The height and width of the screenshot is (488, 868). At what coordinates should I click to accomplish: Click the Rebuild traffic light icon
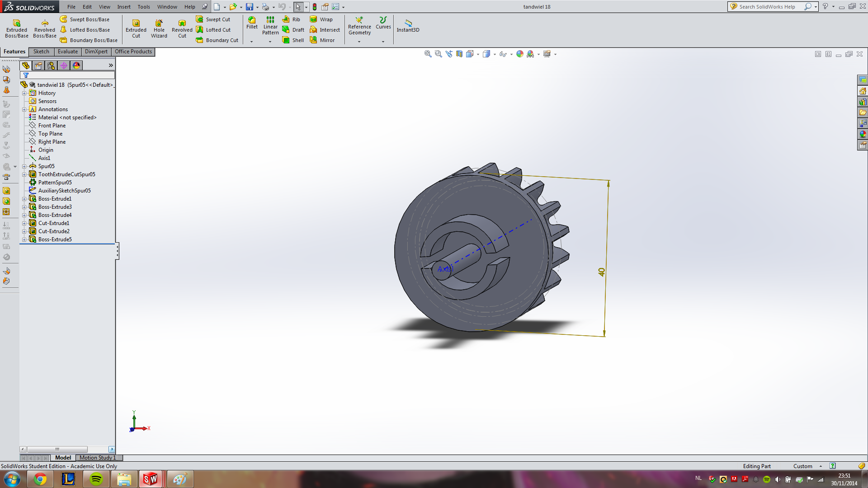tap(315, 7)
